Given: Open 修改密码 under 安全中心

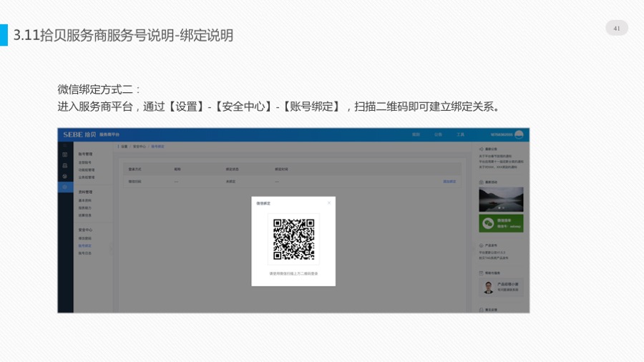Looking at the screenshot, I should click(85, 238).
